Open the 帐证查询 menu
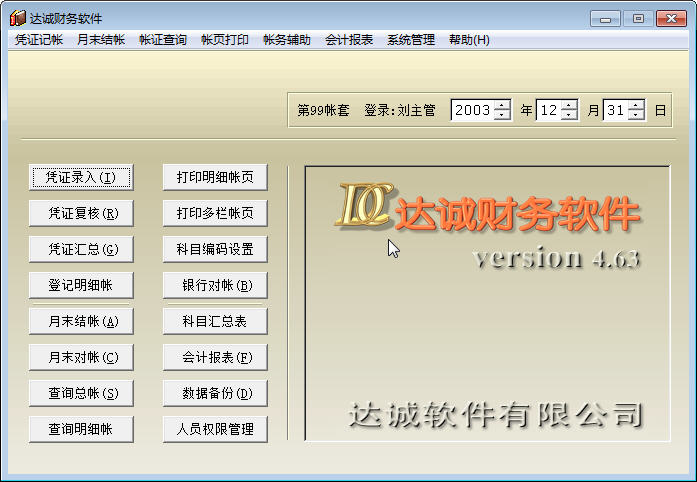Screen dimensions: 697x482 point(163,40)
